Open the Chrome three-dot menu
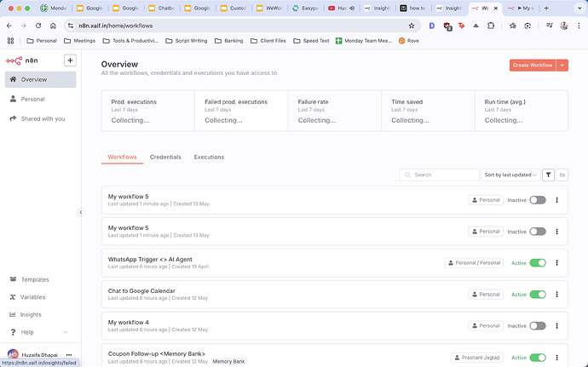Viewport: 588px width, 367px height. [579, 26]
